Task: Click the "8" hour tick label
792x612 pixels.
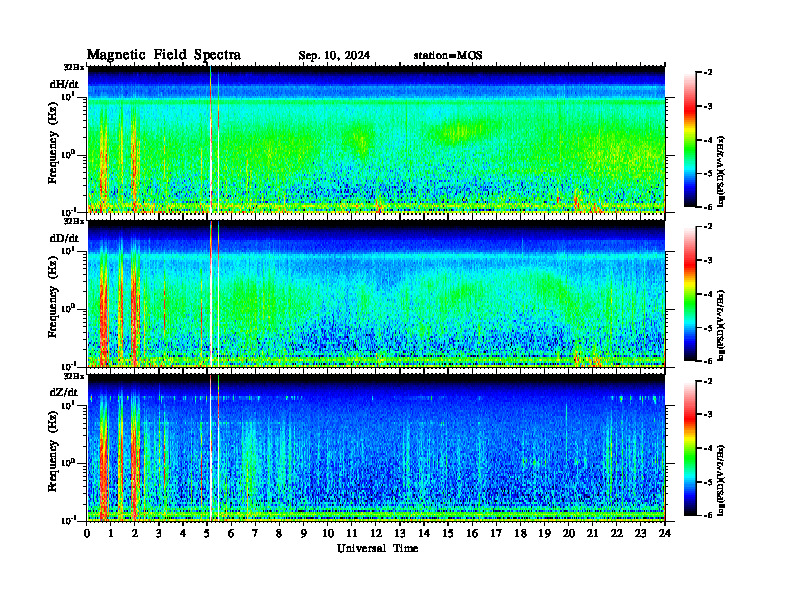Action: [x=279, y=533]
